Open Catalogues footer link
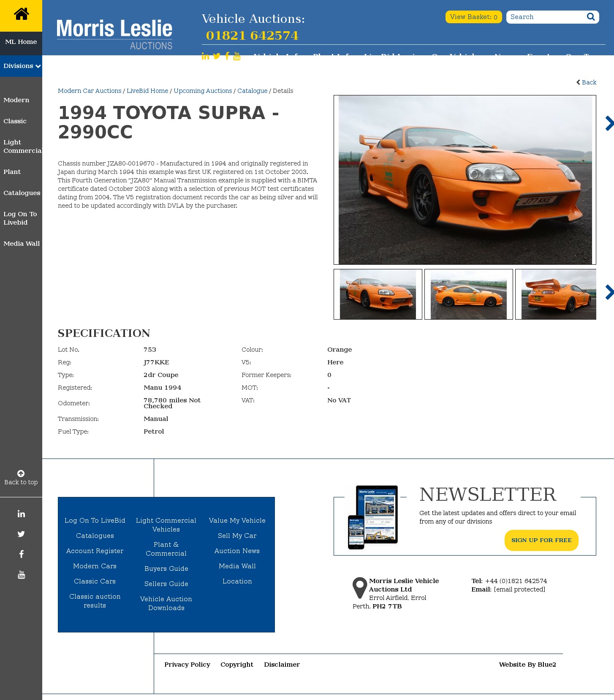Viewport: 614px width, 700px height. pyautogui.click(x=95, y=536)
